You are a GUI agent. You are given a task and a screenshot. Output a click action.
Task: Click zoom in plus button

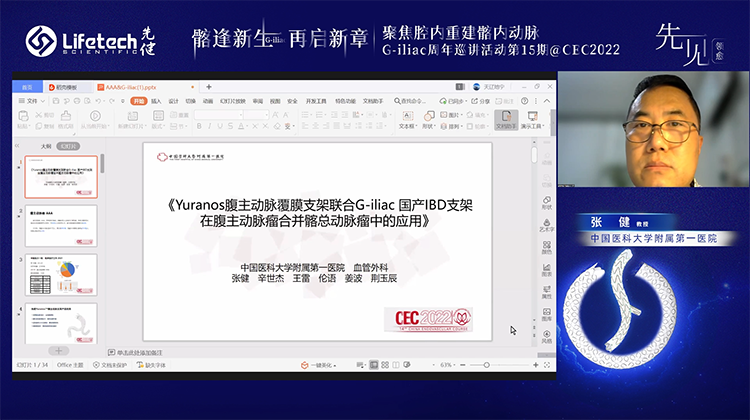point(536,365)
